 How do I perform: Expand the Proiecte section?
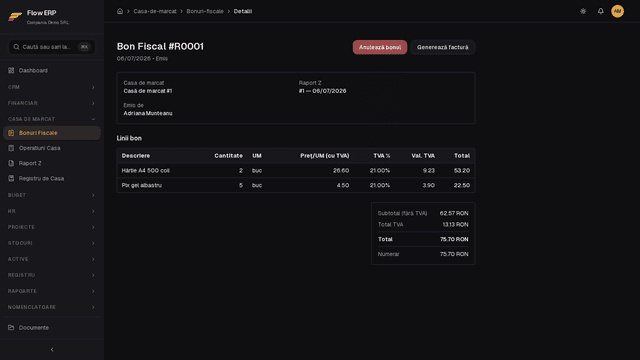tap(52, 227)
